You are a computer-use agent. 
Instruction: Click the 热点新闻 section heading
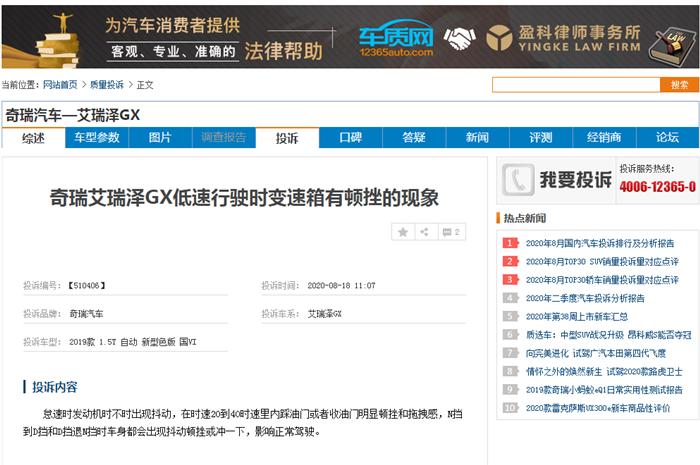click(525, 218)
